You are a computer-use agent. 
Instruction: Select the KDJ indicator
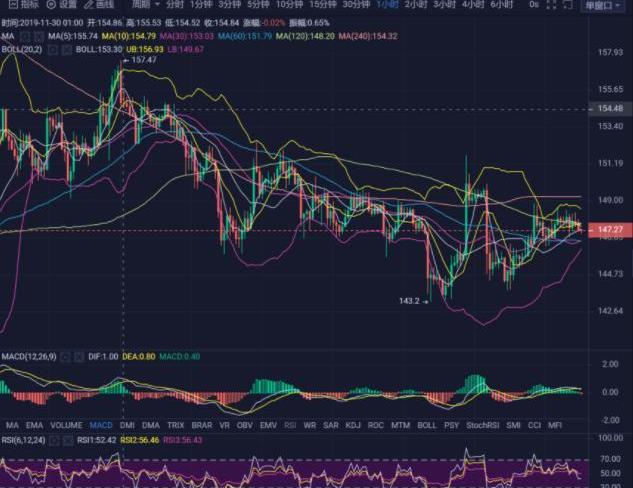pos(351,425)
